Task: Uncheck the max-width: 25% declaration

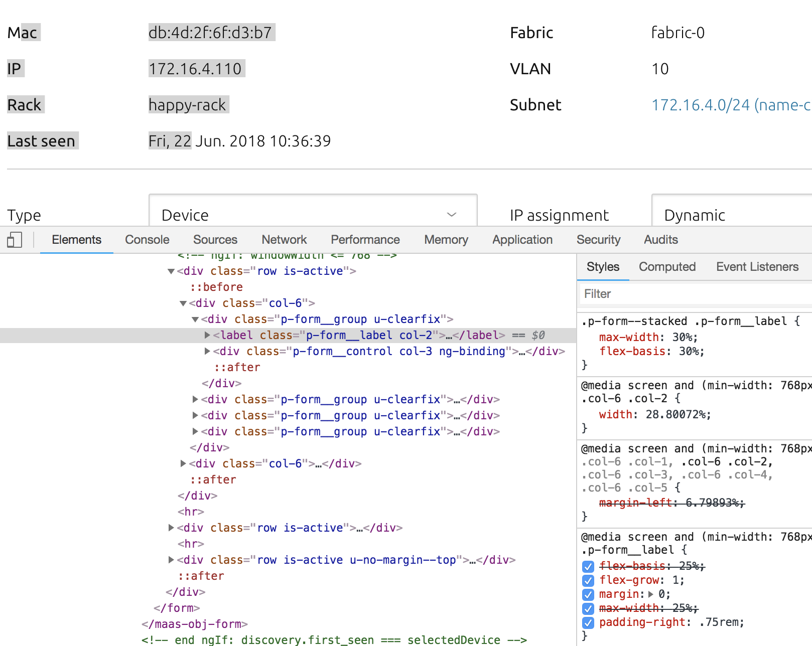Action: pyautogui.click(x=588, y=608)
